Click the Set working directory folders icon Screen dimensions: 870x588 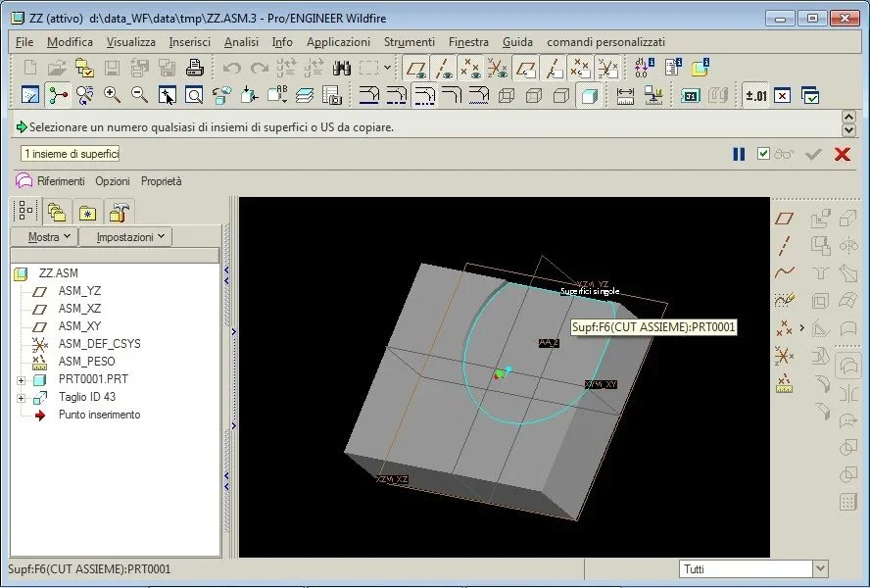tap(84, 69)
